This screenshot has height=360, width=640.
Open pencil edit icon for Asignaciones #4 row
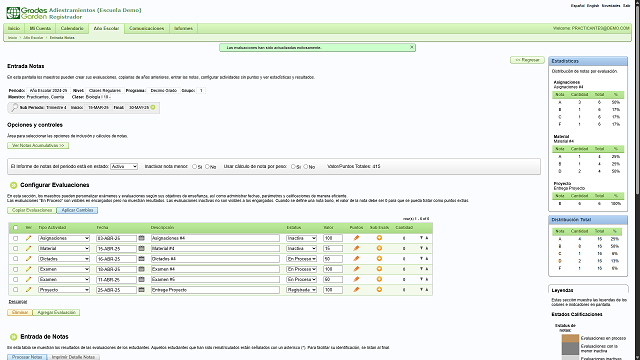tap(28, 238)
